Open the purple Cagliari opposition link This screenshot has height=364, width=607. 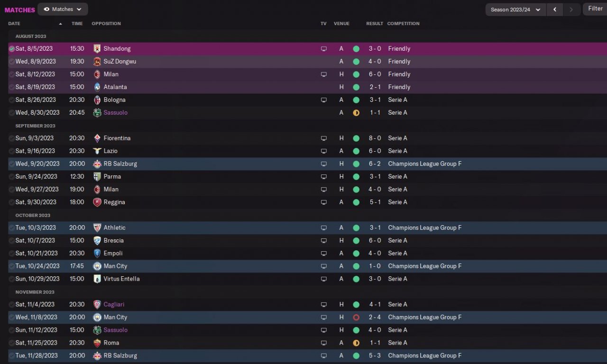(114, 305)
